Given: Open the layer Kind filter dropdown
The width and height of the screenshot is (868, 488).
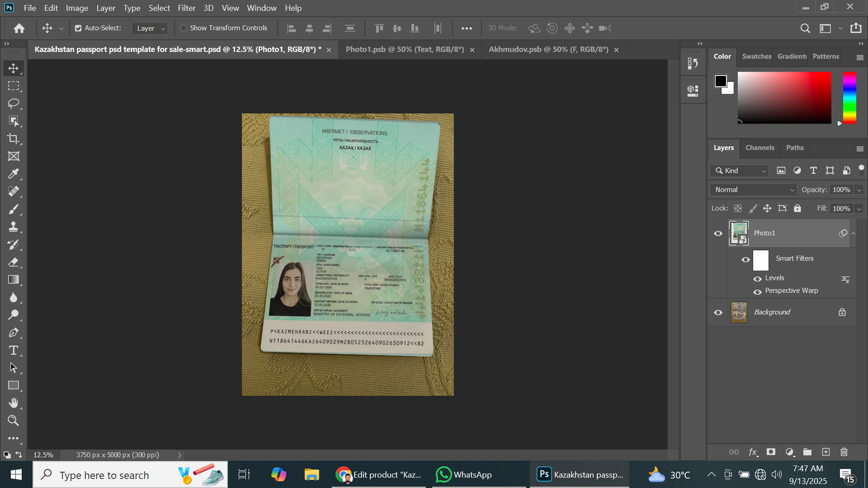Looking at the screenshot, I should pos(740,171).
